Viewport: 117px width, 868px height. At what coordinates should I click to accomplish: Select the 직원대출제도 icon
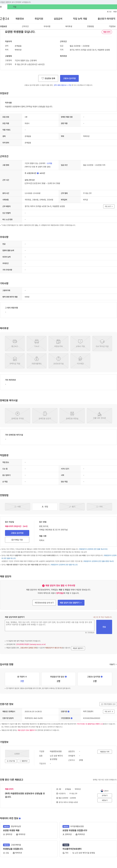click(x=37, y=361)
